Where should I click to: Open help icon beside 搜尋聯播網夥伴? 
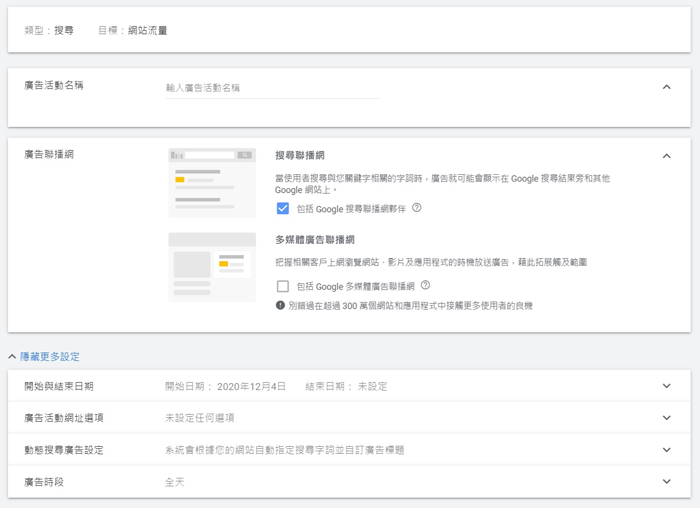click(417, 208)
